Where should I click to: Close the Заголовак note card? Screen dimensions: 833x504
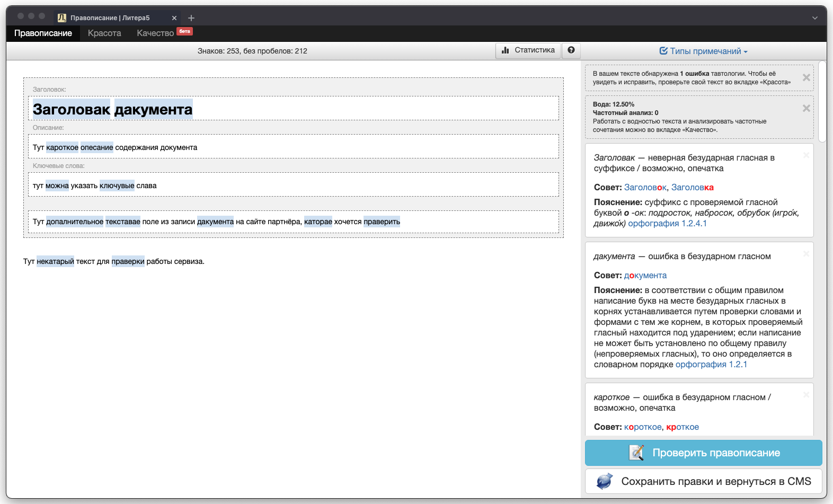click(806, 155)
